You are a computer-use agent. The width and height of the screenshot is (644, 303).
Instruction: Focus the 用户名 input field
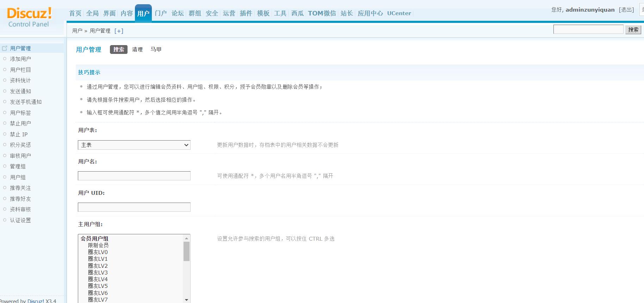tap(134, 176)
